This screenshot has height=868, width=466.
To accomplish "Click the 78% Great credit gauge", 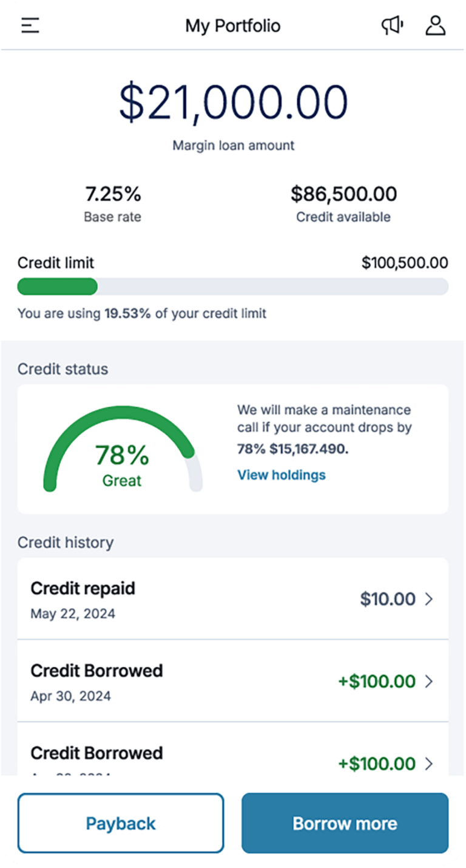I will tap(122, 452).
